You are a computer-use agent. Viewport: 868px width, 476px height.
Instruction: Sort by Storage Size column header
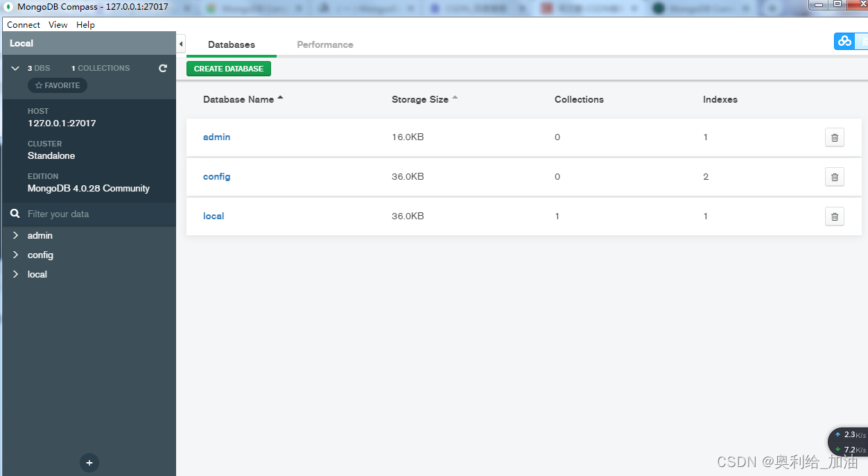point(420,99)
